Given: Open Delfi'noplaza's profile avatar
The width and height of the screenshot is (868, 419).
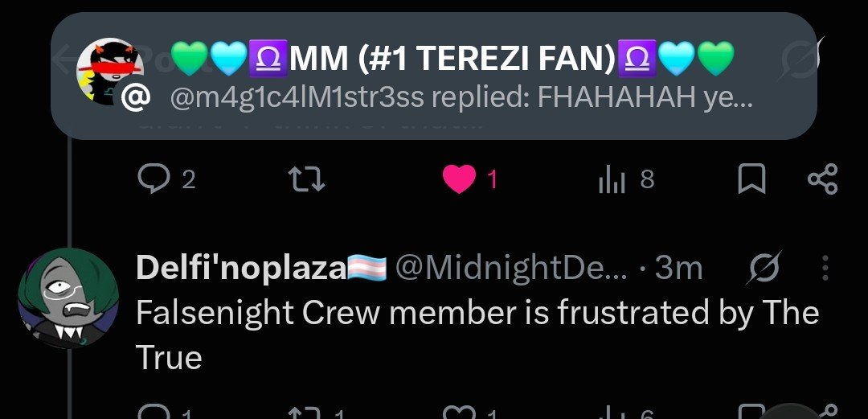Looking at the screenshot, I should [x=68, y=298].
